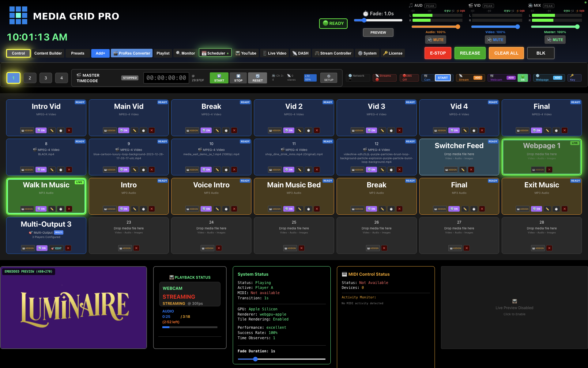
Task: Click START next to Cam
Action: coord(443,78)
